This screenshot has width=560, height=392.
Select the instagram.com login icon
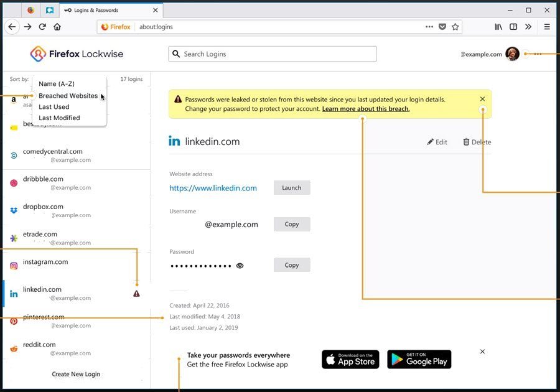pos(14,266)
